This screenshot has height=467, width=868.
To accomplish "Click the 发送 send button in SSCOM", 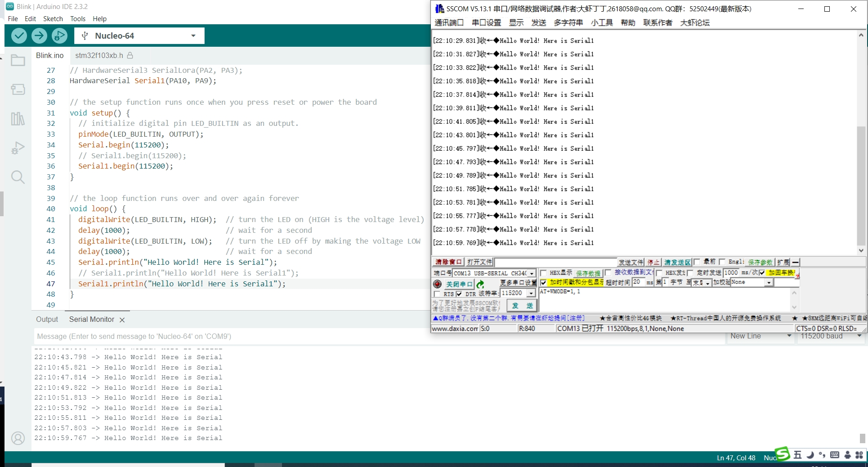I will coord(522,306).
